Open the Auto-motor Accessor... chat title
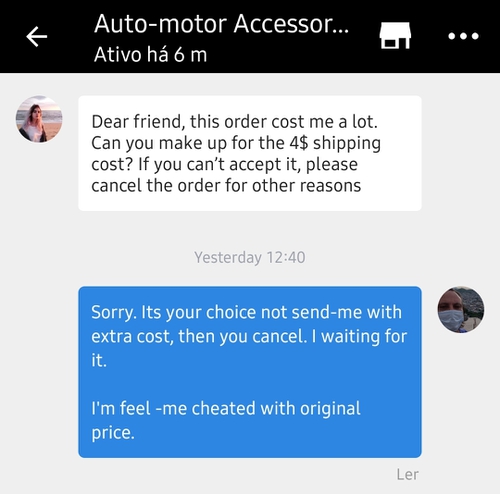Image resolution: width=500 pixels, height=494 pixels. point(221,24)
